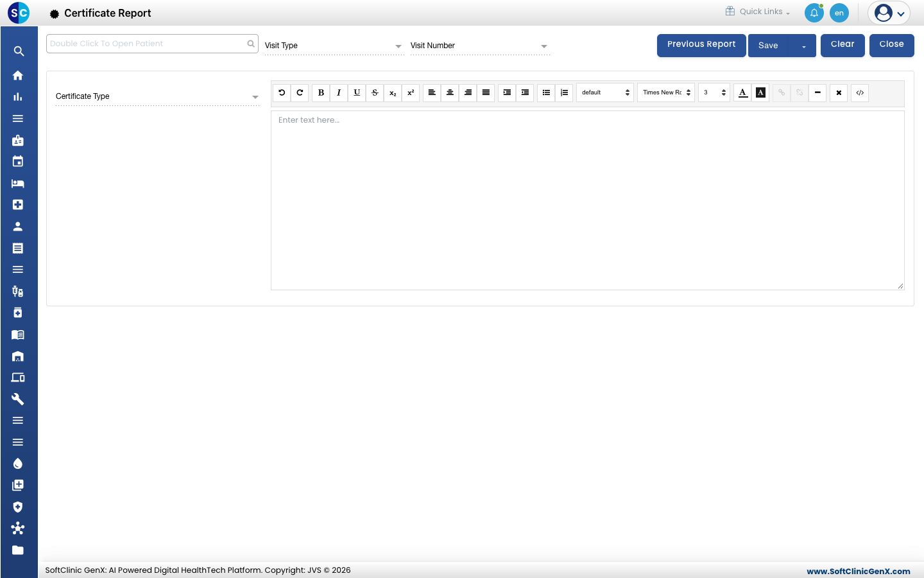Screen dimensions: 924x578
Task: Justify text in editor
Action: [x=486, y=92]
